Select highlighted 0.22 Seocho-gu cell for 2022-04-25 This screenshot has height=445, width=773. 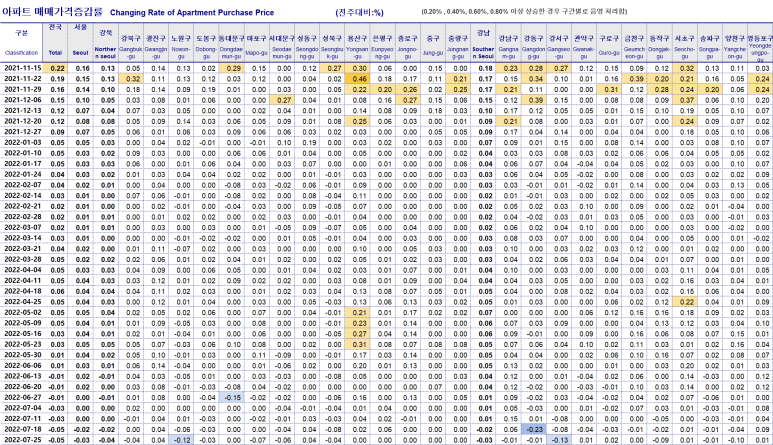tap(684, 302)
